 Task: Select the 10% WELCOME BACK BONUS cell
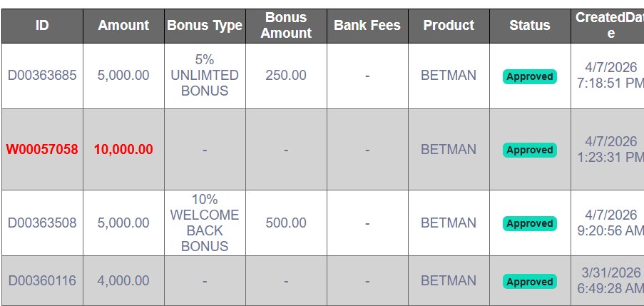(x=205, y=223)
